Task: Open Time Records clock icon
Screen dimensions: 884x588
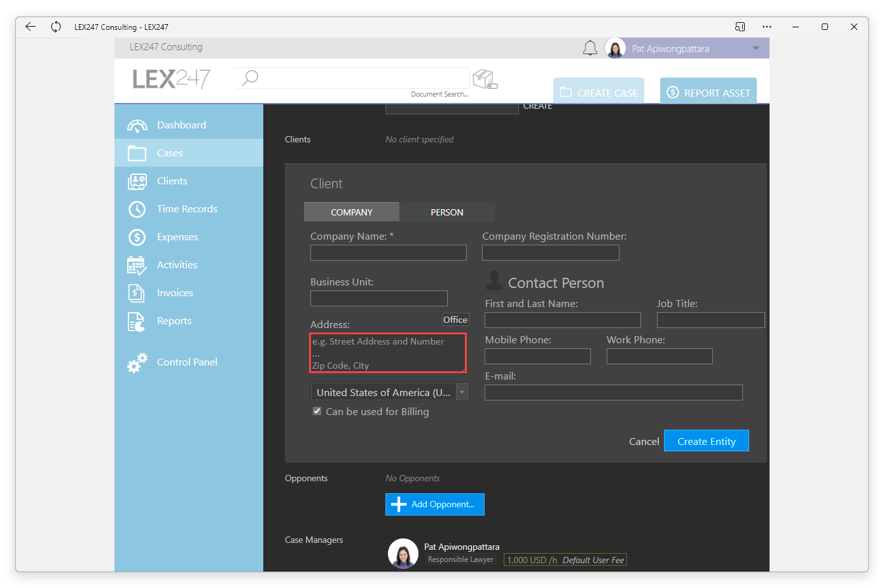Action: pyautogui.click(x=137, y=209)
